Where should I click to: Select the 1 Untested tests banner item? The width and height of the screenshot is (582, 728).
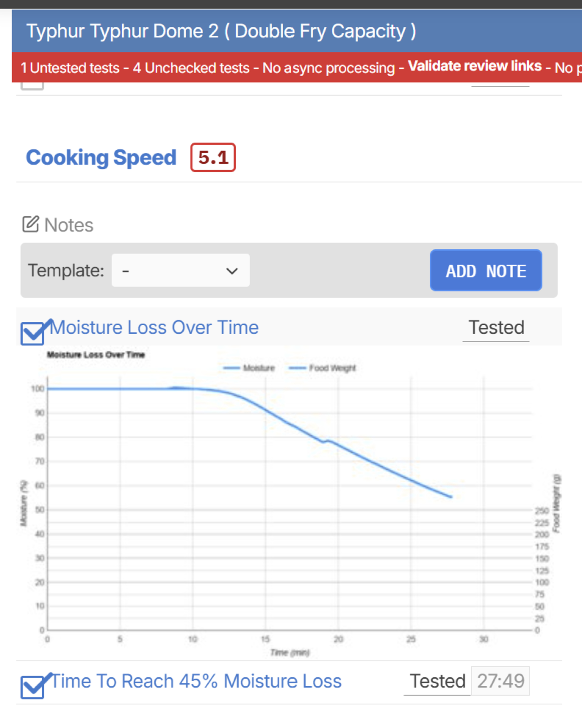(x=70, y=68)
